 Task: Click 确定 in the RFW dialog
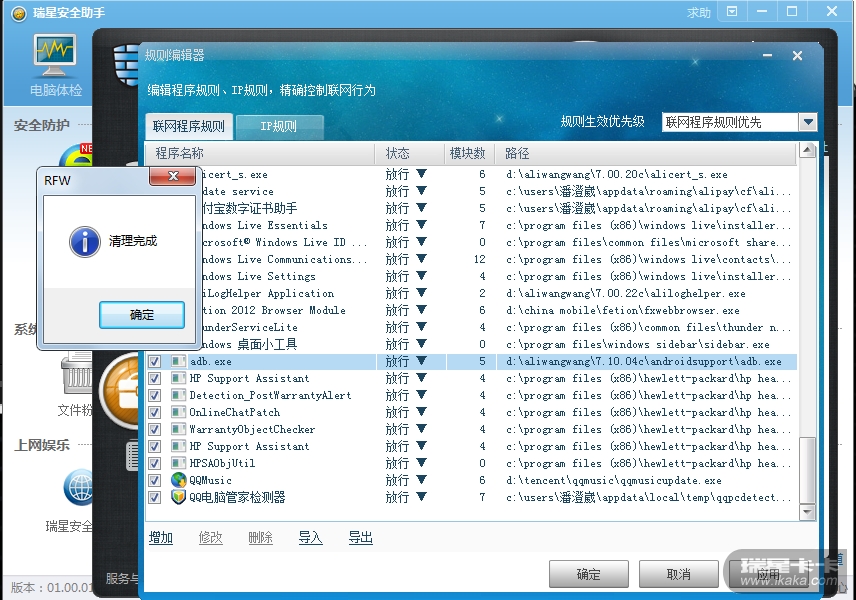(x=142, y=315)
